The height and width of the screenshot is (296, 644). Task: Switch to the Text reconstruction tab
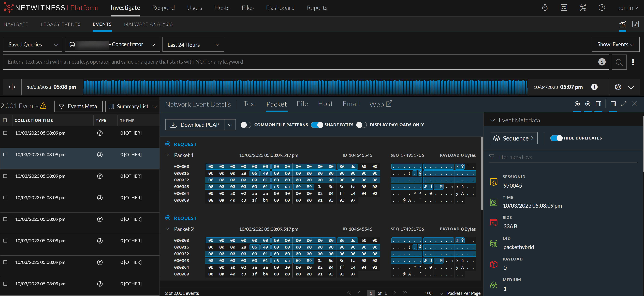pos(250,104)
